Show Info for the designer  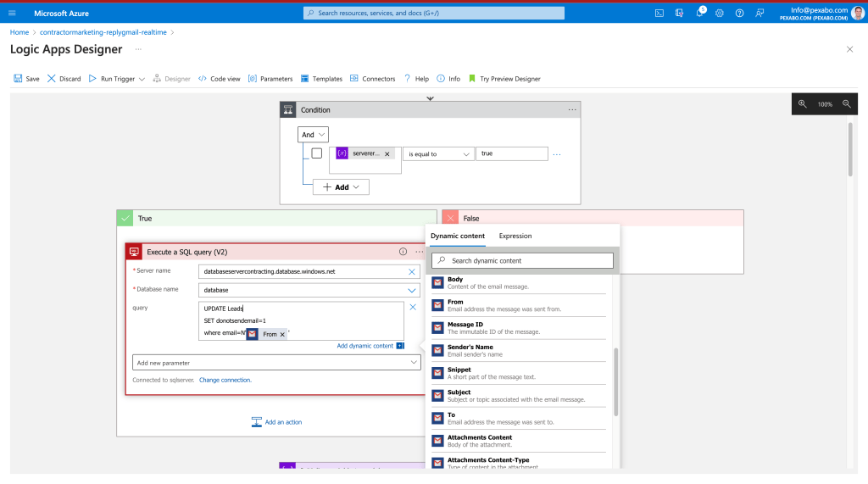[448, 79]
